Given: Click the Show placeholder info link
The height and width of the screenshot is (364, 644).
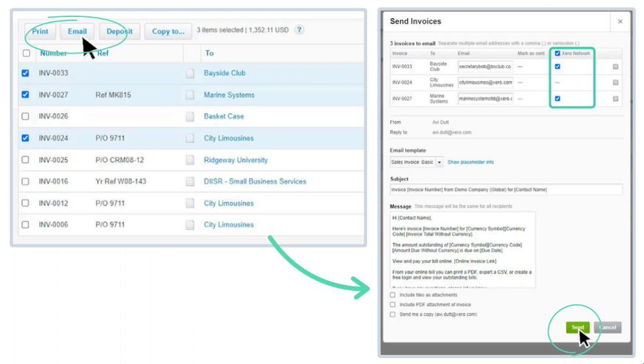Looking at the screenshot, I should [471, 162].
